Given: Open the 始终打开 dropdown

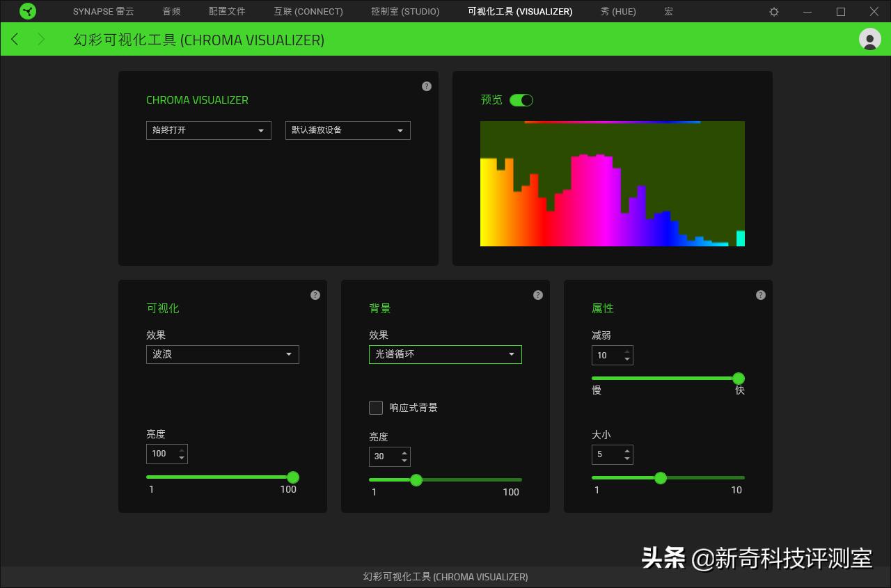Looking at the screenshot, I should (x=208, y=130).
